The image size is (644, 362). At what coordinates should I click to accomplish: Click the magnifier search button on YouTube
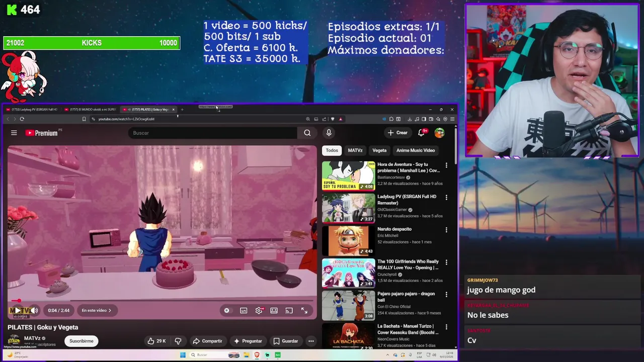pyautogui.click(x=307, y=133)
